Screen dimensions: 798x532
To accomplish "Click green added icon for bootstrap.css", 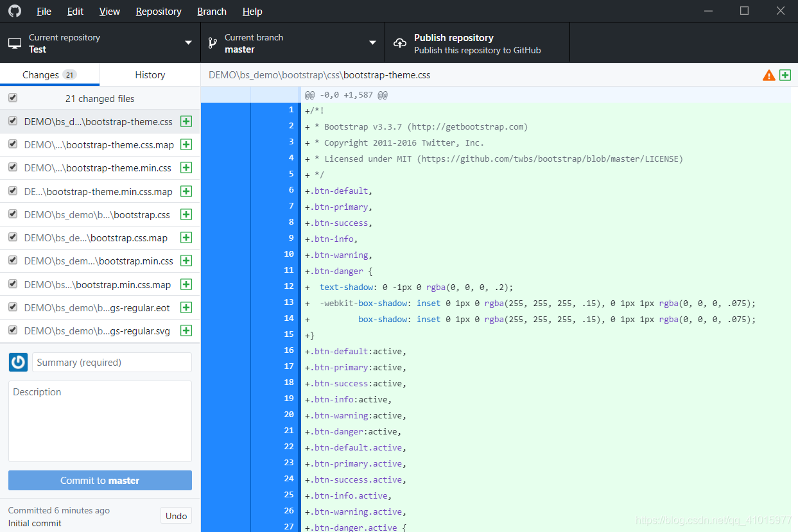I will point(186,214).
